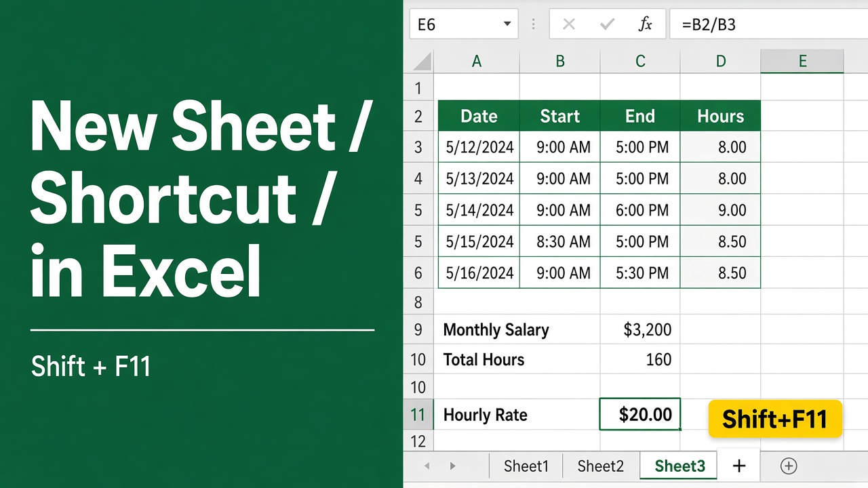Viewport: 868px width, 488px height.
Task: Select the $3,200 salary value cell
Action: click(640, 329)
